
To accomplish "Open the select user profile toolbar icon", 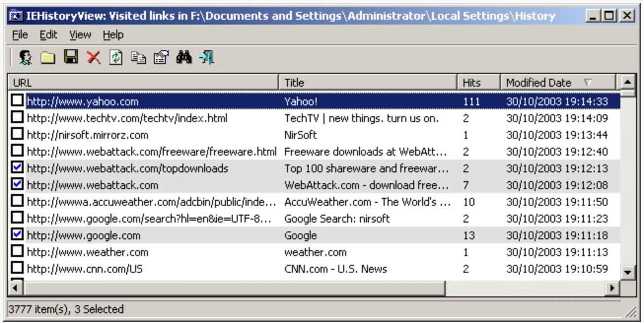I will (25, 57).
